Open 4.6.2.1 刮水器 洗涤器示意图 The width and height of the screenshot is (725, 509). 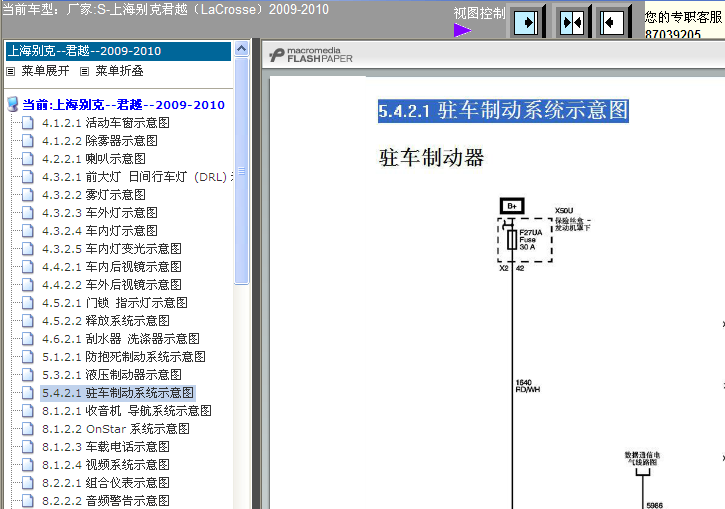click(121, 339)
